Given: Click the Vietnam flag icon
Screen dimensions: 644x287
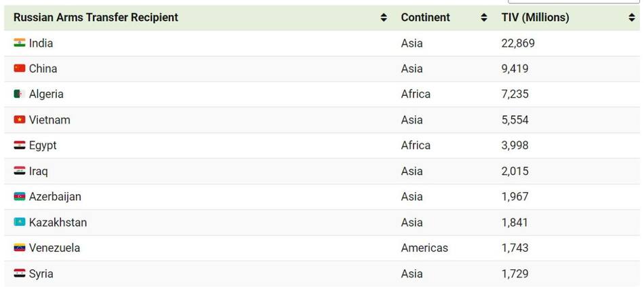Looking at the screenshot, I should [x=20, y=120].
